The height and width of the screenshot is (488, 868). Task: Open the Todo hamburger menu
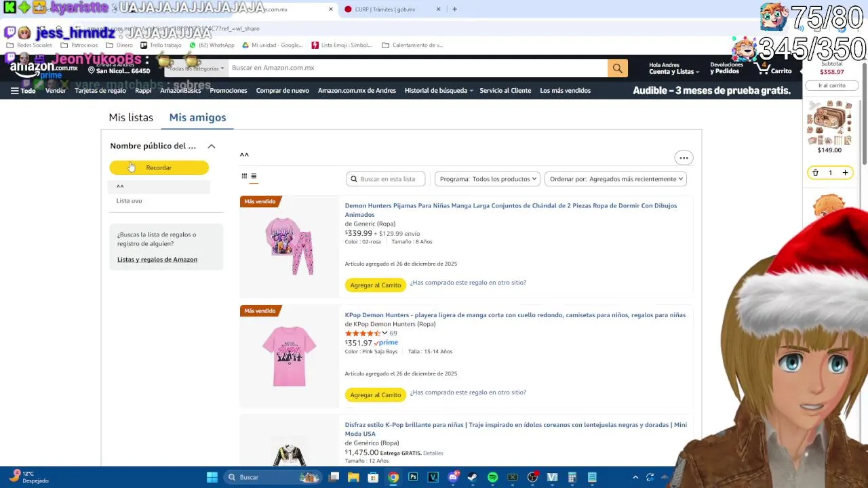click(x=23, y=90)
